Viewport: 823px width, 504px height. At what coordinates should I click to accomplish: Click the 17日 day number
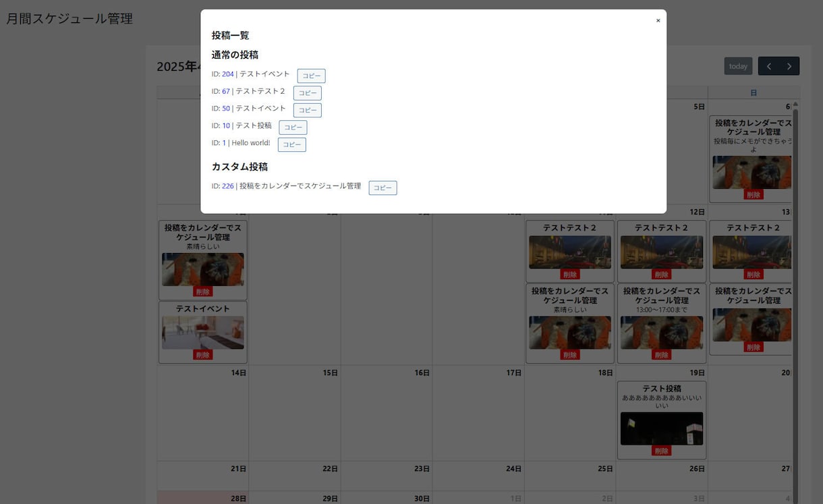[x=513, y=372]
